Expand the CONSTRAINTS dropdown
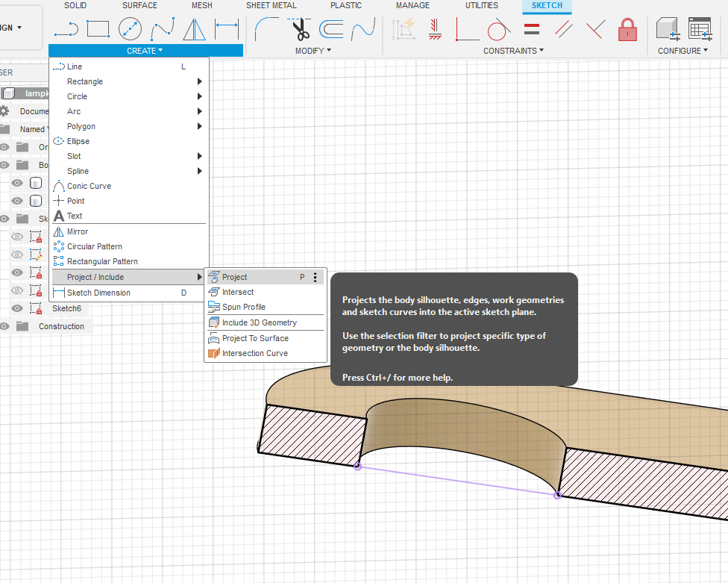Screen dimensions: 728x583 coord(513,51)
